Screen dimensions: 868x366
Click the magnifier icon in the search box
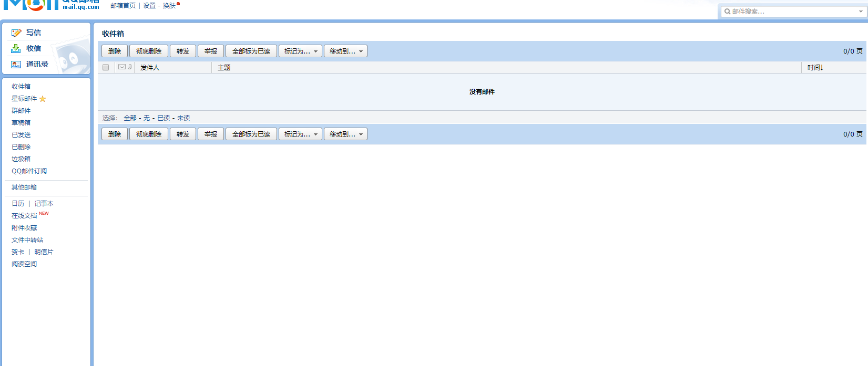[728, 12]
